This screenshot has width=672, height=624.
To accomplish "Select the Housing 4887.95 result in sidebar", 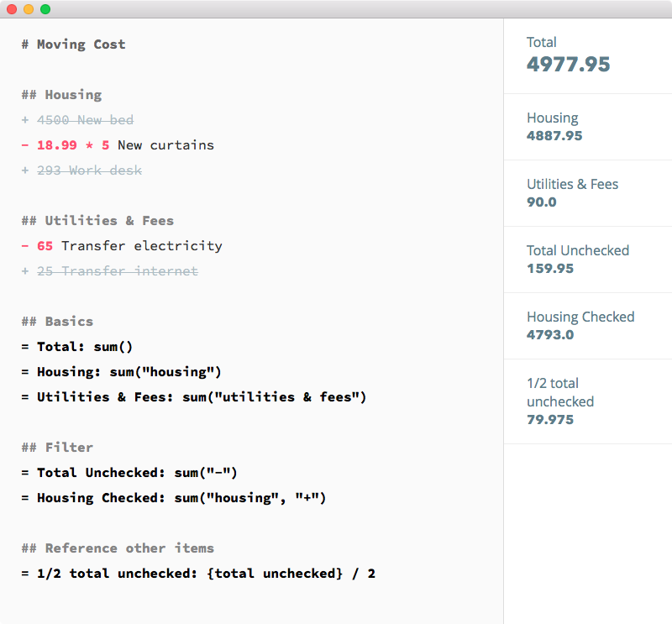I will pyautogui.click(x=588, y=127).
